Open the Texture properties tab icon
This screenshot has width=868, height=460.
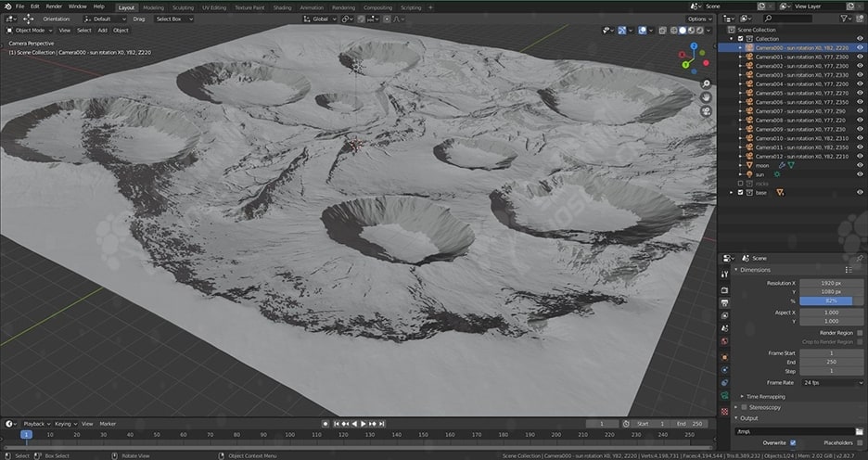[x=724, y=411]
